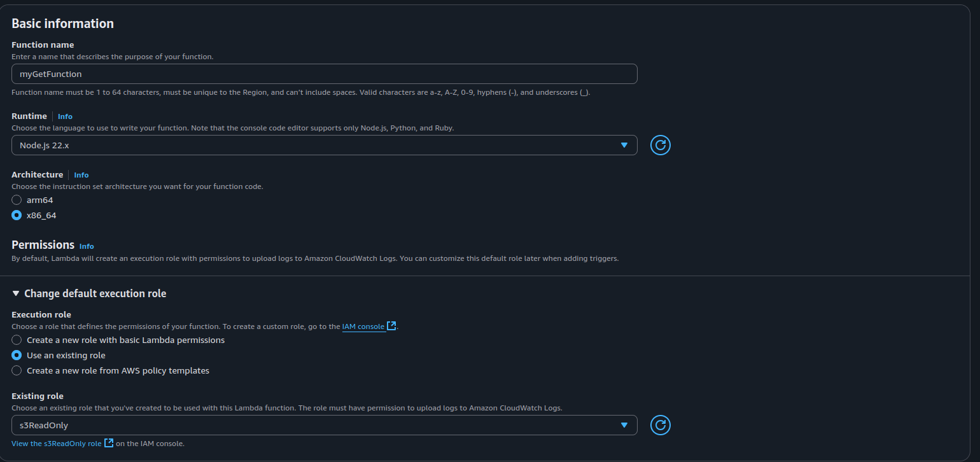Image resolution: width=980 pixels, height=462 pixels.
Task: Select Use an existing role option
Action: [x=17, y=355]
